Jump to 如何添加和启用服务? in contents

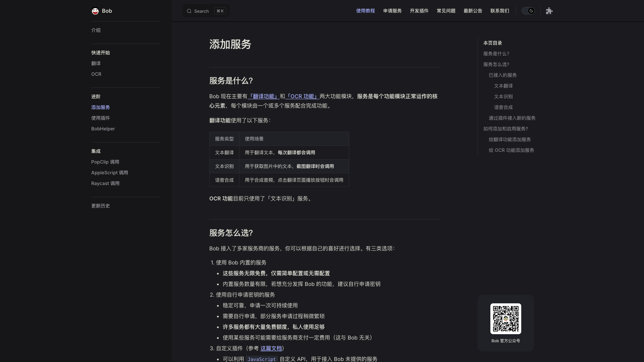pyautogui.click(x=505, y=129)
